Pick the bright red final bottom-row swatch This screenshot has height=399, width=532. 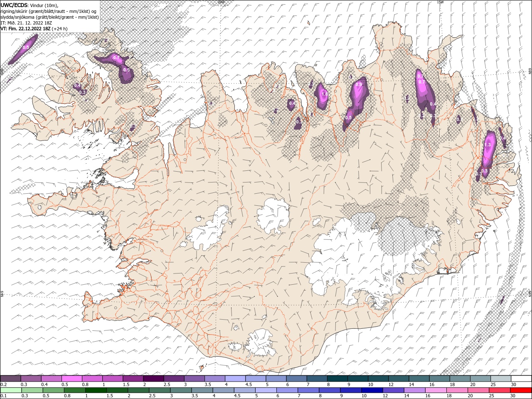[521, 390]
